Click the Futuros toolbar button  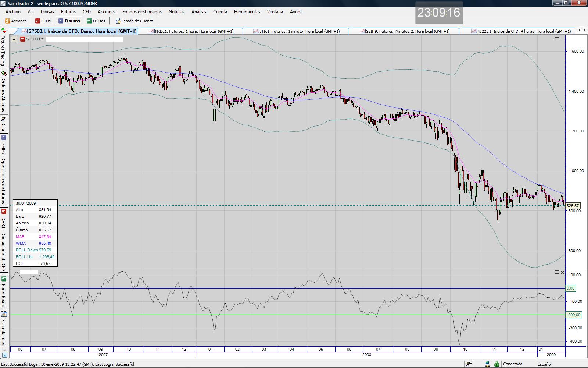pos(69,21)
